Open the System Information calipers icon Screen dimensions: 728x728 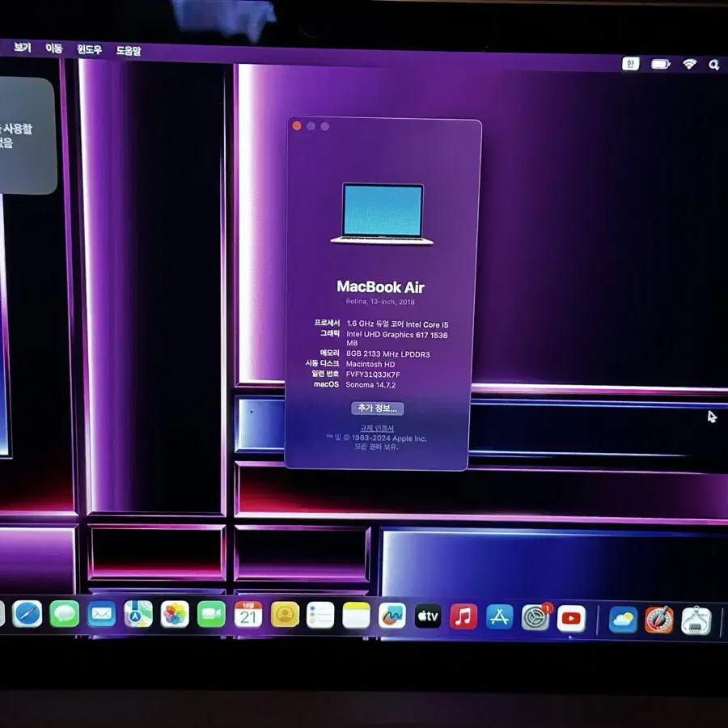[x=696, y=621]
